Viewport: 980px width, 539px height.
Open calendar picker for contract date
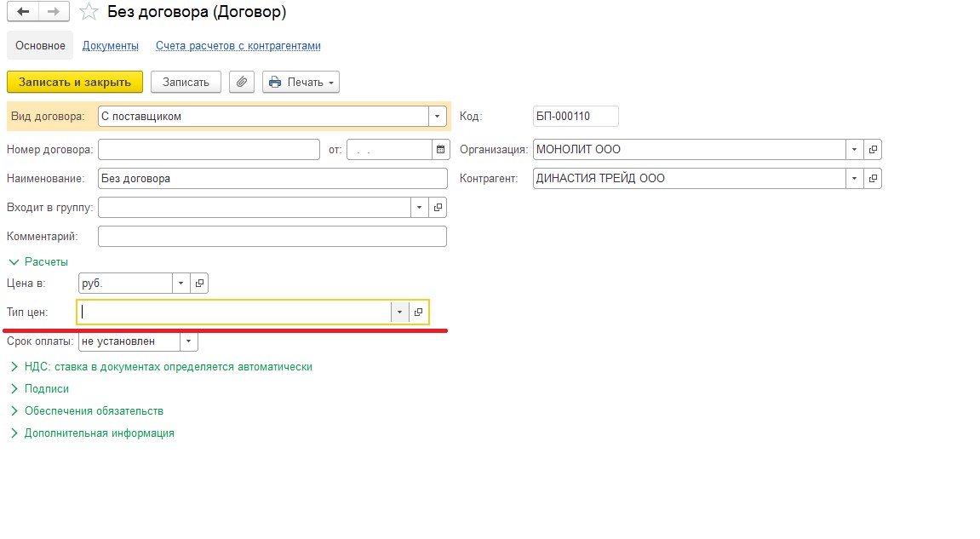[440, 150]
